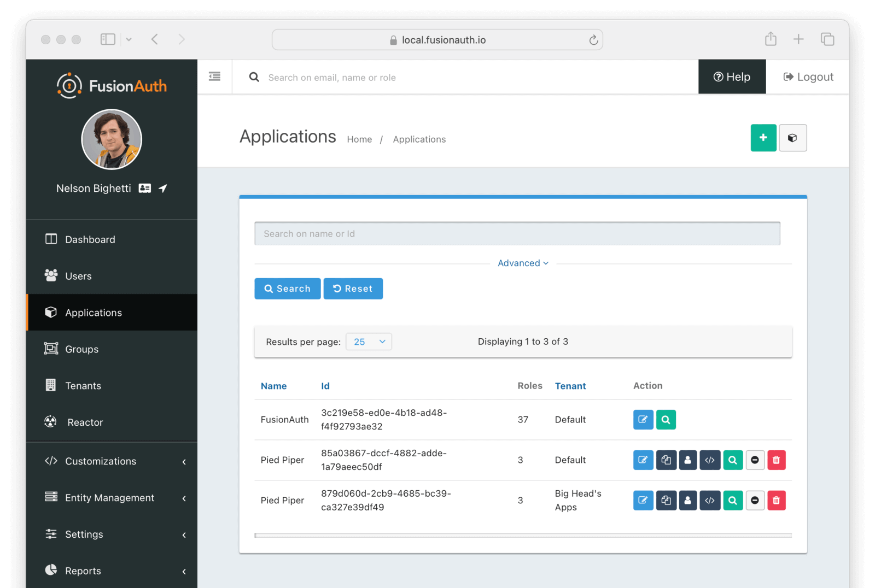875x588 pixels.
Task: Expand the Advanced search options
Action: pos(523,263)
